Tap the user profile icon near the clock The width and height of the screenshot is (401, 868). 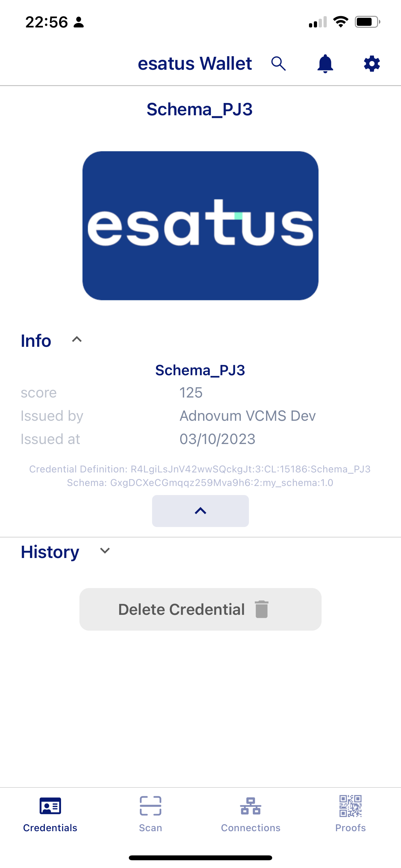coord(78,23)
